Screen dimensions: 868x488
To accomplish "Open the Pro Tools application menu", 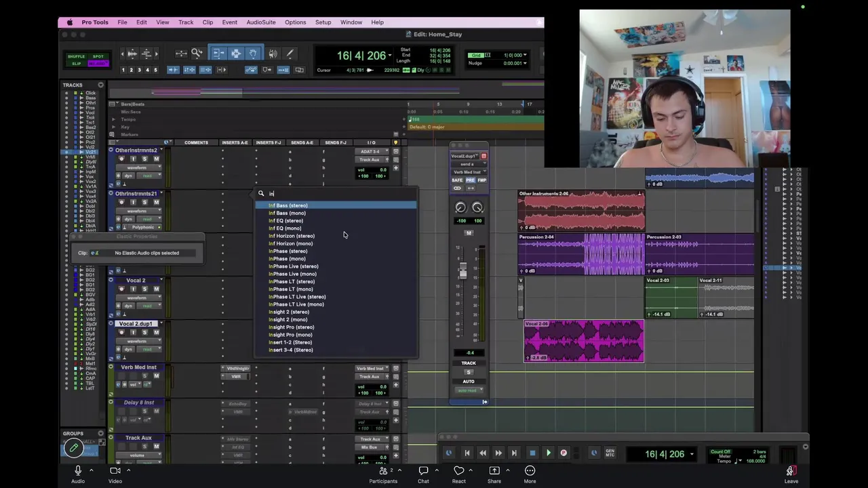I will 95,22.
